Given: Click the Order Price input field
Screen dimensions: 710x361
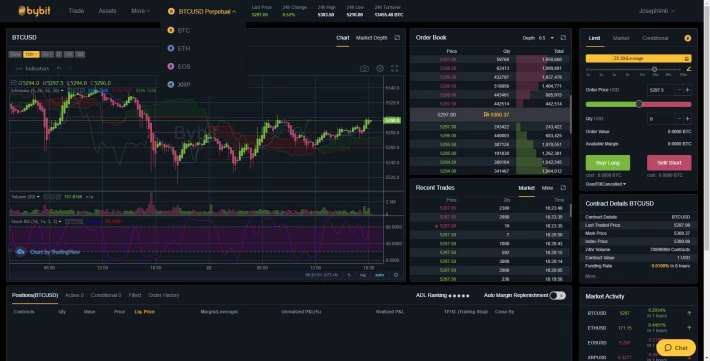Looking at the screenshot, I should [661, 90].
